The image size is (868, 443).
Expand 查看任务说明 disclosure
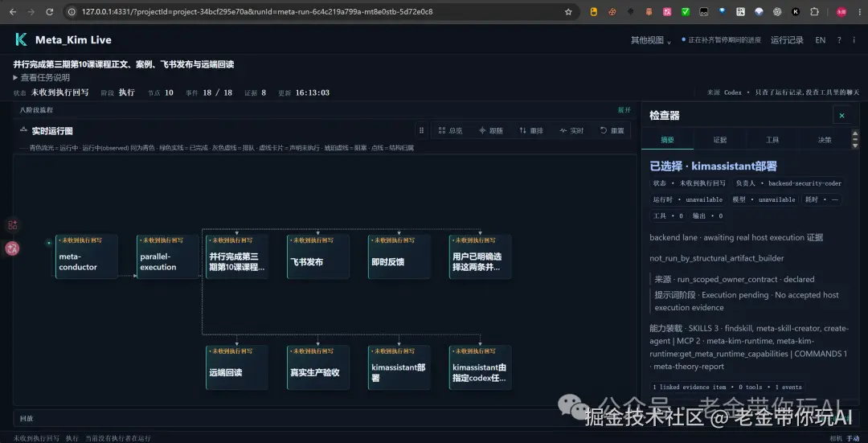[x=42, y=77]
